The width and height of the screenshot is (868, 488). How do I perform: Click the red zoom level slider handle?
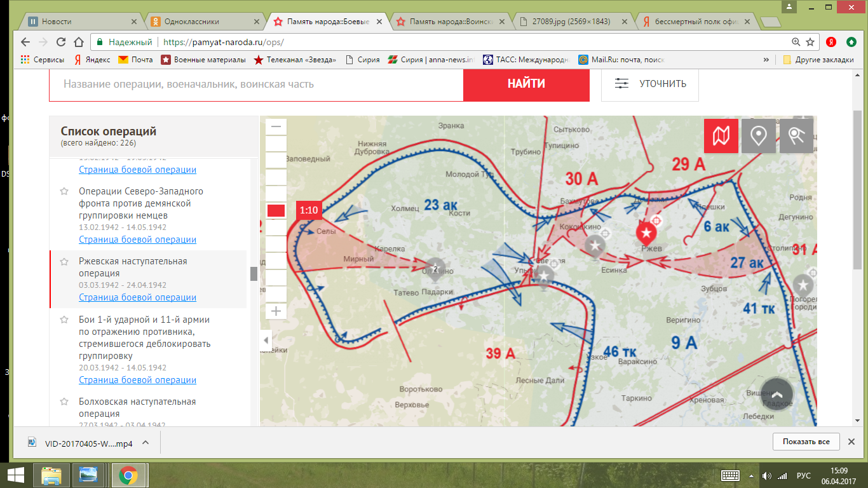(276, 210)
